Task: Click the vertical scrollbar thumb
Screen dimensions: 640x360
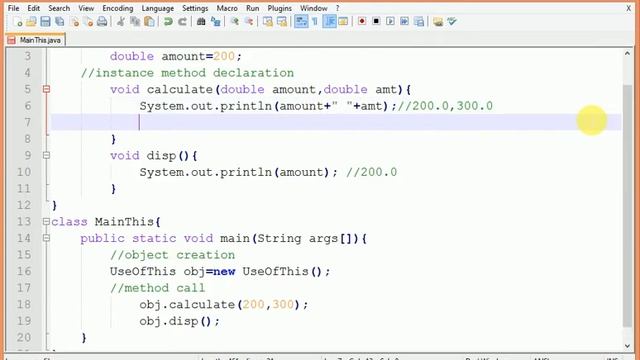Action: [628, 206]
